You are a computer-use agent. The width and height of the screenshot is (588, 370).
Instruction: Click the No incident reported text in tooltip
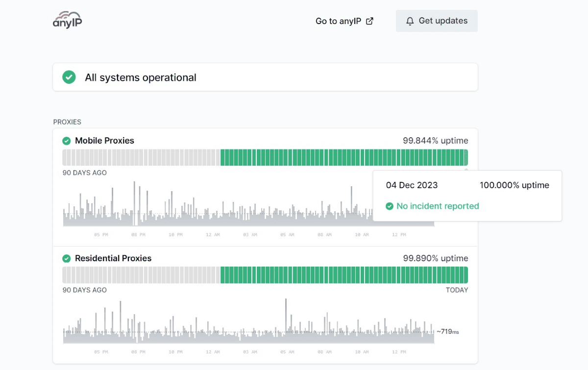438,206
